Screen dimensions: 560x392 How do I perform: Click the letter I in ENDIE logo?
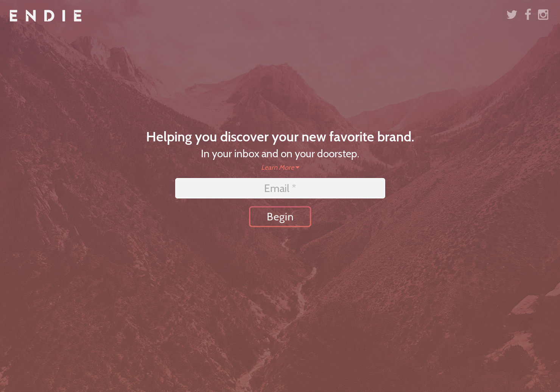tap(64, 16)
